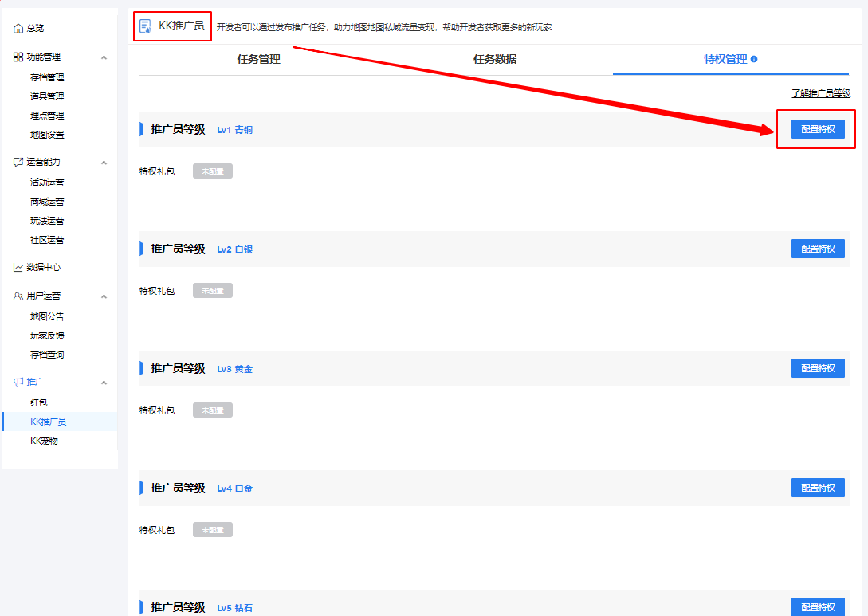The width and height of the screenshot is (868, 616).
Task: Click 未配置 badge under Lv3 黄金
Action: [213, 410]
